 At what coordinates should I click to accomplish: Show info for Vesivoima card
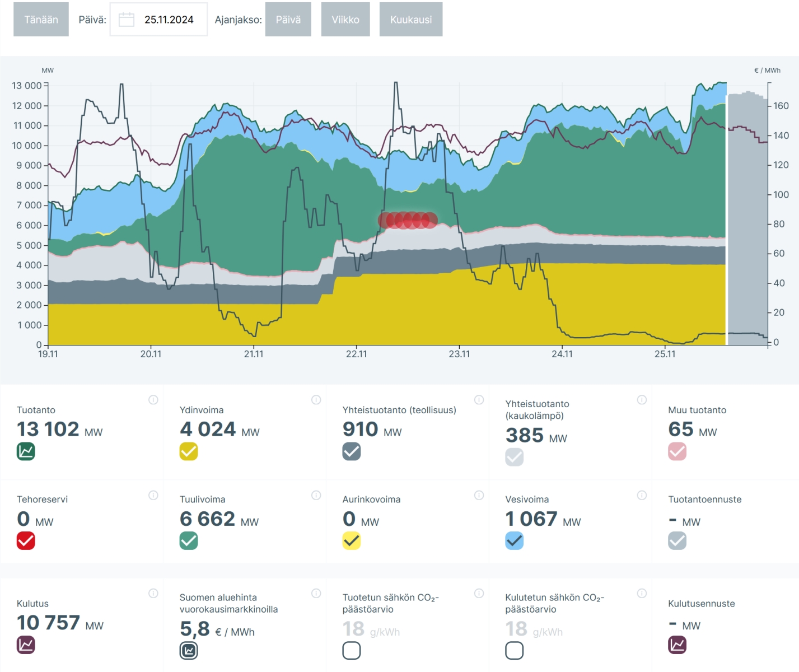[642, 495]
